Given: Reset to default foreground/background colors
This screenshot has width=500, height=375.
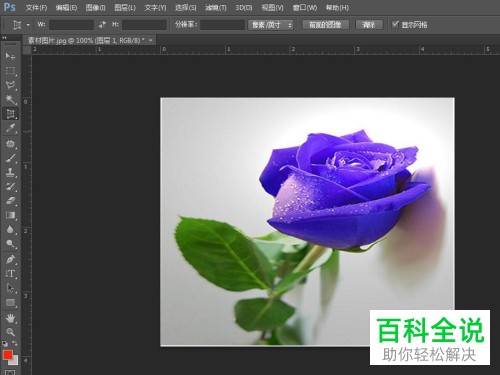Looking at the screenshot, I should coord(5,343).
